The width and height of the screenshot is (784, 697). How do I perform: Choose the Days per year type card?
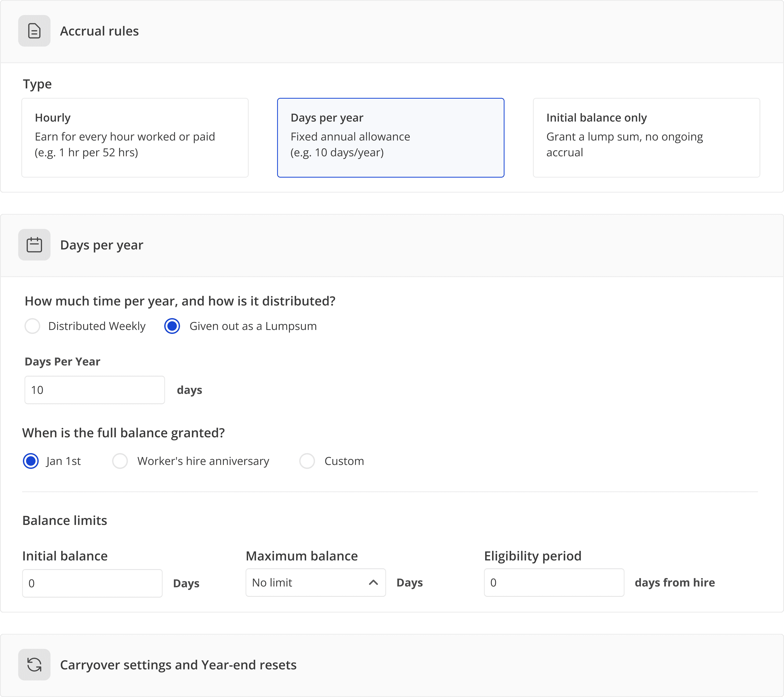click(390, 138)
